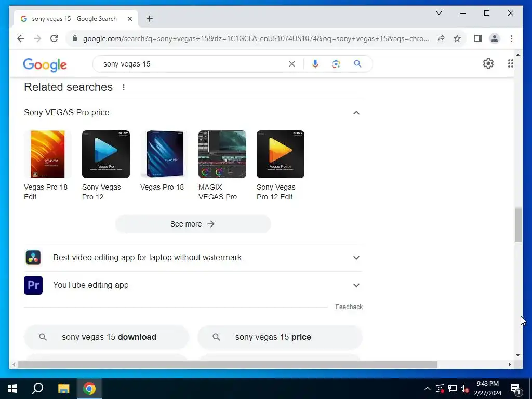Open Sony Vegas Pro 12 thumbnail
Viewport: 532px width, 399px height.
[x=106, y=154]
